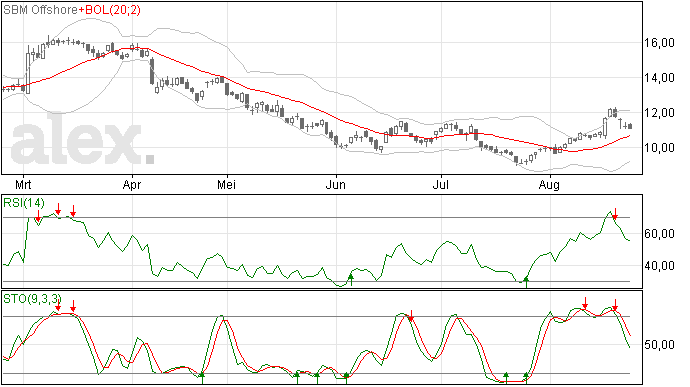Select the Aug month label
690x387 pixels.
click(x=549, y=184)
